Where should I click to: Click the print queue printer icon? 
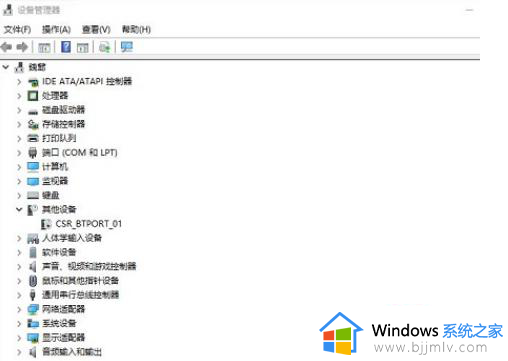tap(33, 138)
